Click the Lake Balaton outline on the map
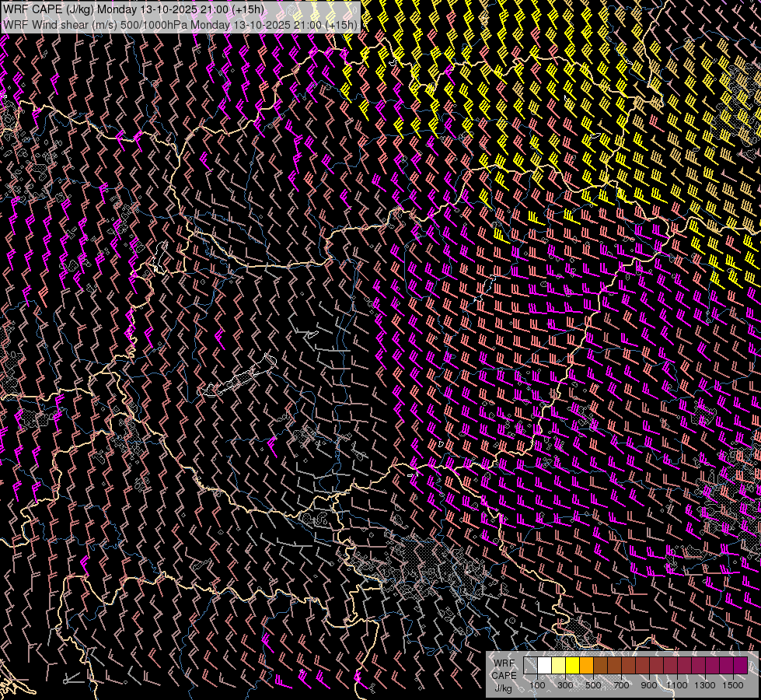 point(237,376)
